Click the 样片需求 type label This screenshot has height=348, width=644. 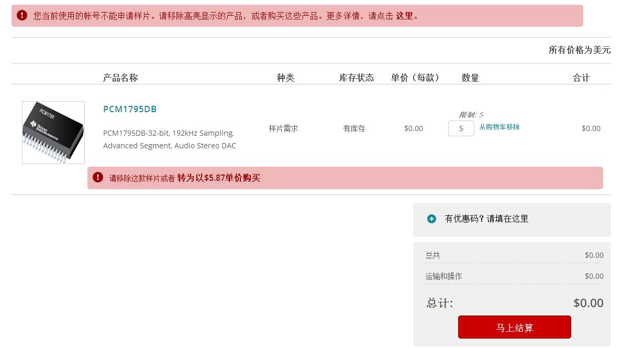point(284,128)
